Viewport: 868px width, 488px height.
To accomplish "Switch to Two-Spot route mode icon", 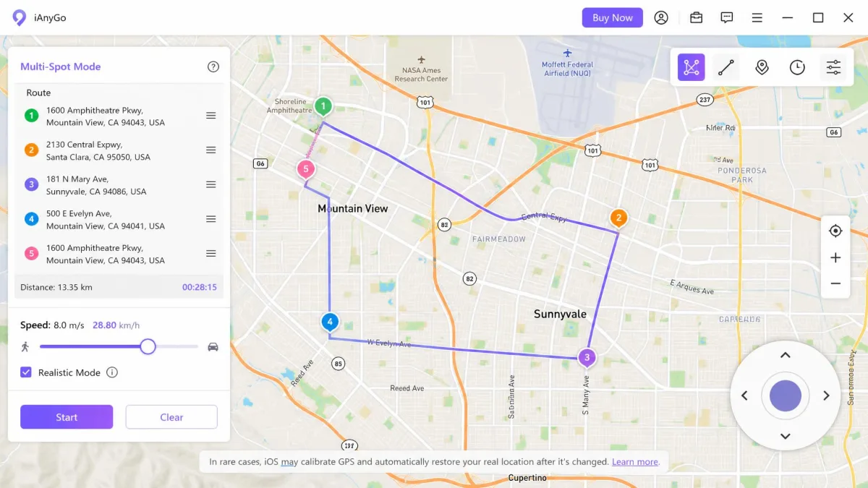I will [726, 67].
